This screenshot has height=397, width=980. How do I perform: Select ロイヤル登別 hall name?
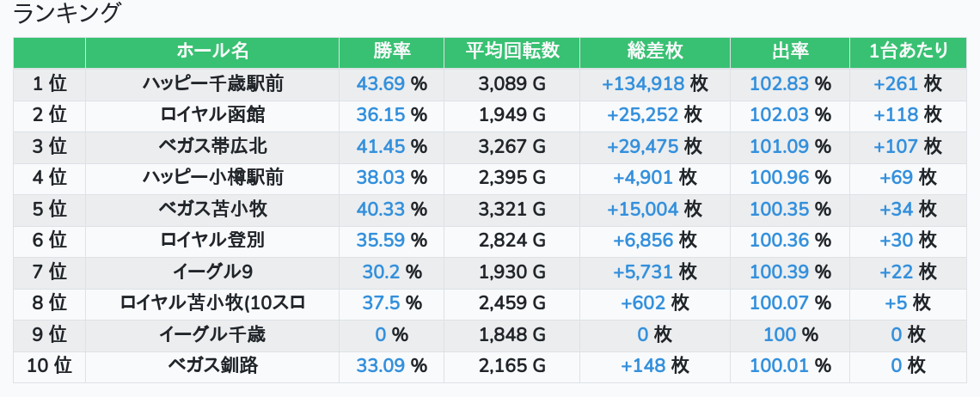[x=212, y=241]
